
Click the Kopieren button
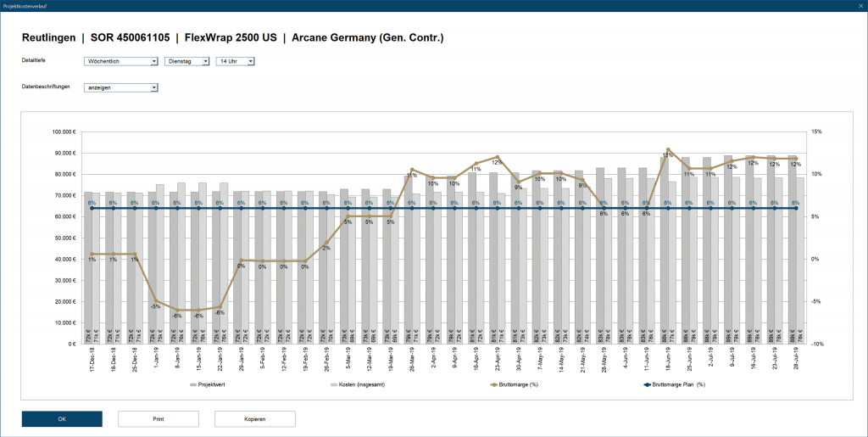254,418
